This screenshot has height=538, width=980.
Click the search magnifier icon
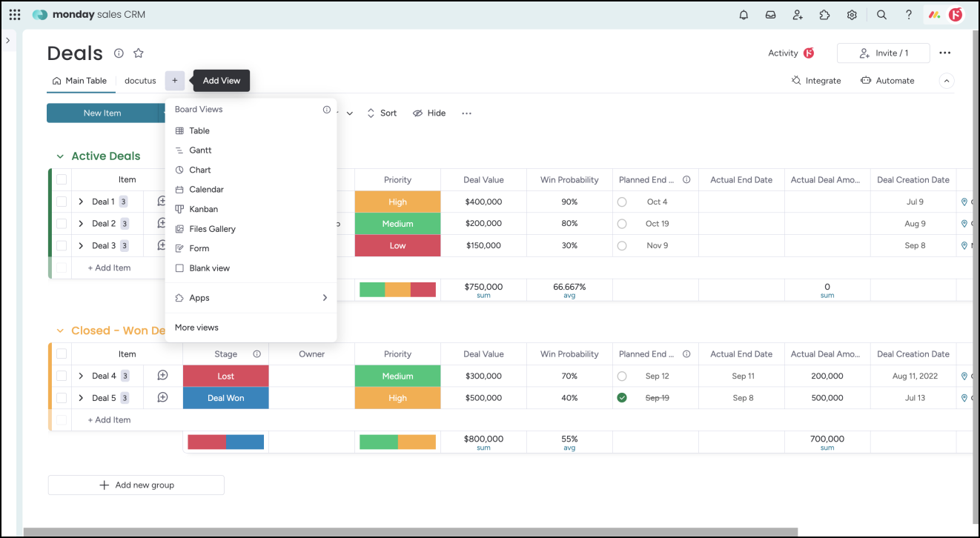pyautogui.click(x=881, y=15)
